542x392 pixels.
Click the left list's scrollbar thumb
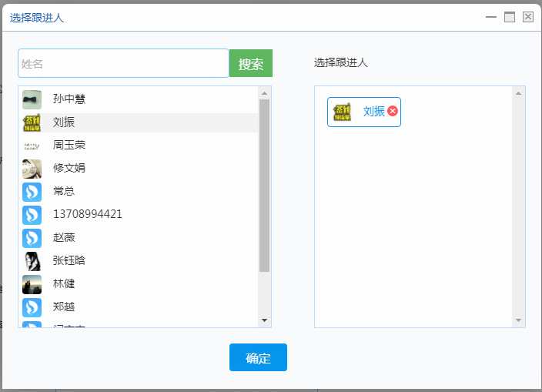265,185
